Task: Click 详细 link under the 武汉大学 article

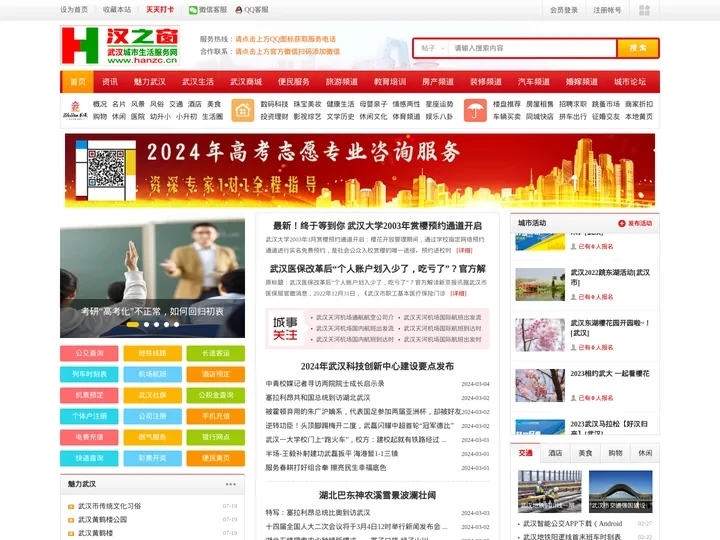Action: point(464,250)
